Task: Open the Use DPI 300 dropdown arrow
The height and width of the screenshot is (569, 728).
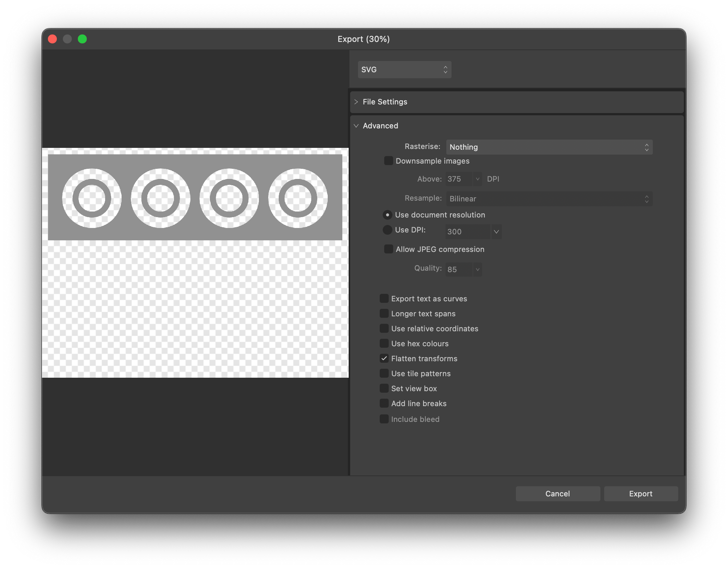Action: (x=496, y=232)
